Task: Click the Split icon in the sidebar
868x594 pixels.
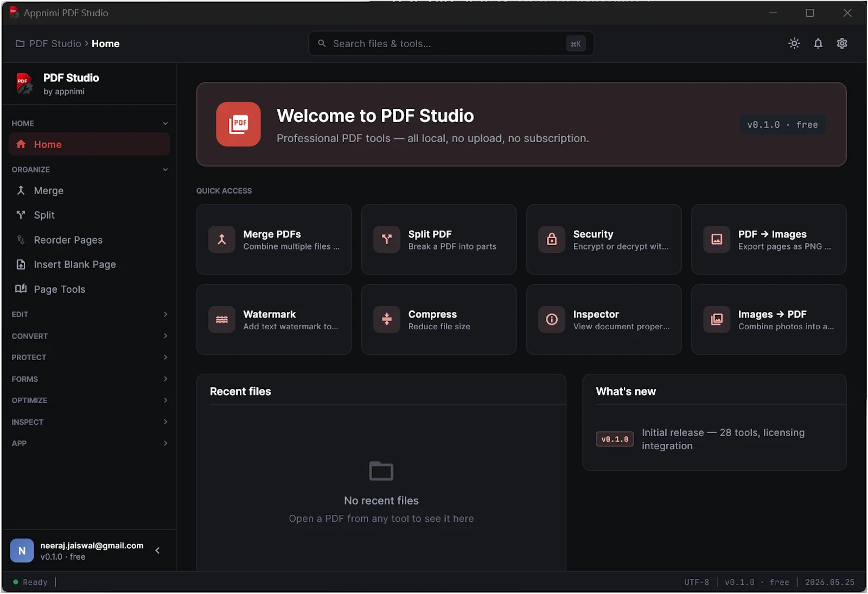Action: point(21,215)
